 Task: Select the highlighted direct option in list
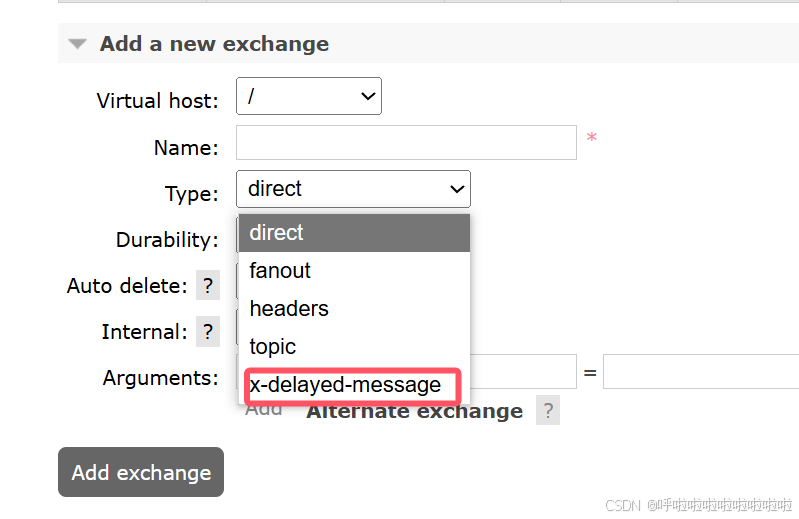354,233
